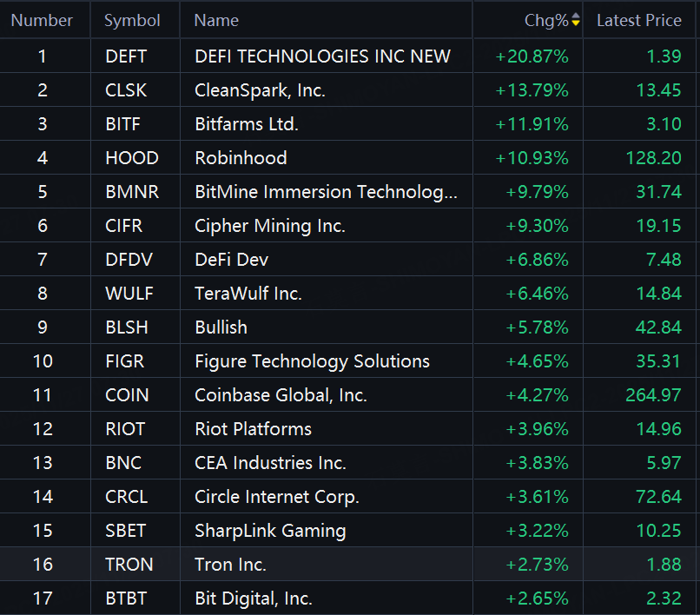The image size is (700, 615).
Task: Click the Chg% column header text
Action: click(x=546, y=21)
